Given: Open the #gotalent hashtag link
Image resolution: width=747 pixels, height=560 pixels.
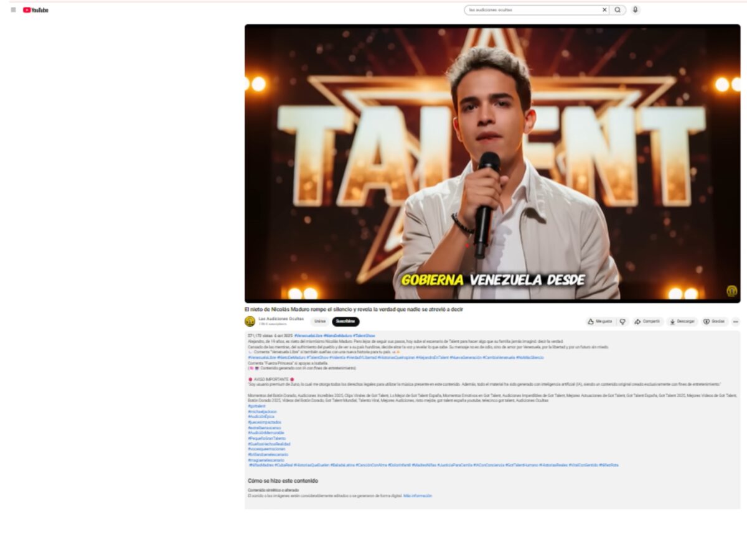Looking at the screenshot, I should coord(256,406).
